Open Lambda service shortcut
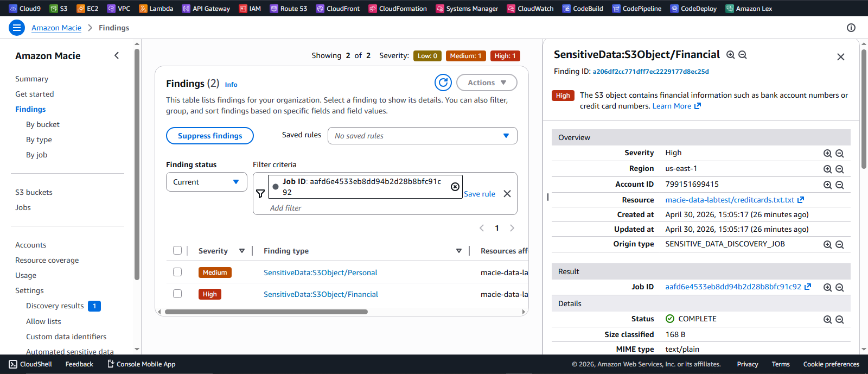This screenshot has width=868, height=374. 156,8
